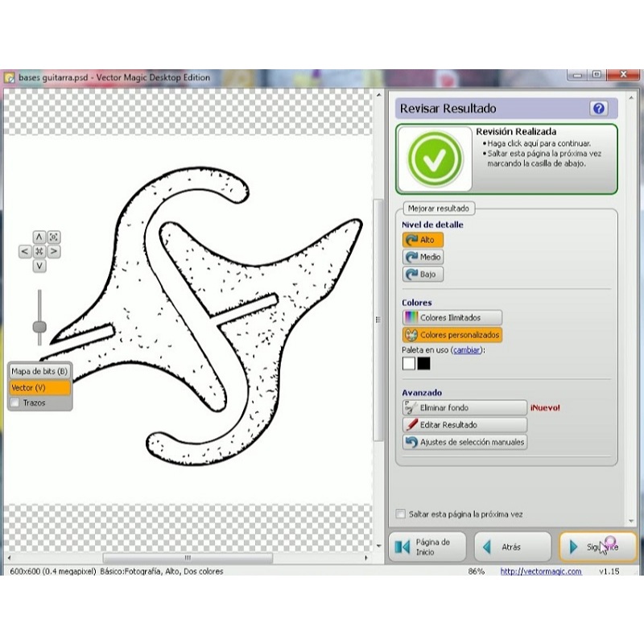644x644 pixels.
Task: Set detail level to Medio
Action: click(423, 257)
